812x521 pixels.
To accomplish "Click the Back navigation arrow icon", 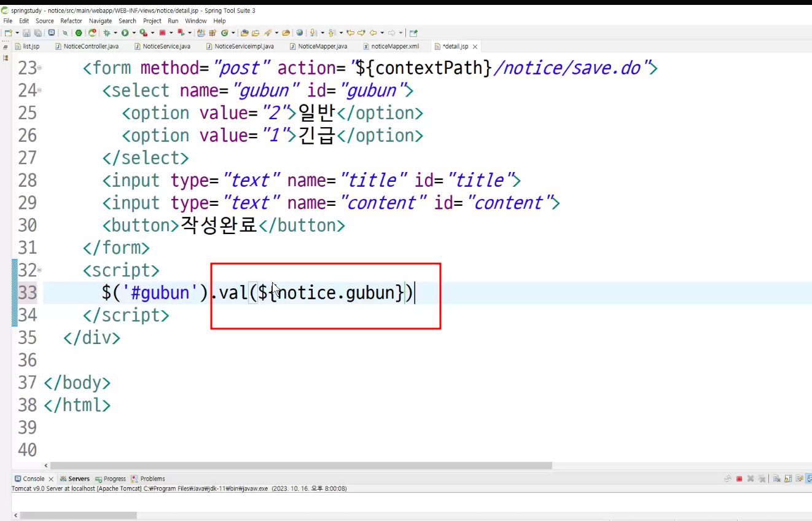I will click(x=373, y=33).
